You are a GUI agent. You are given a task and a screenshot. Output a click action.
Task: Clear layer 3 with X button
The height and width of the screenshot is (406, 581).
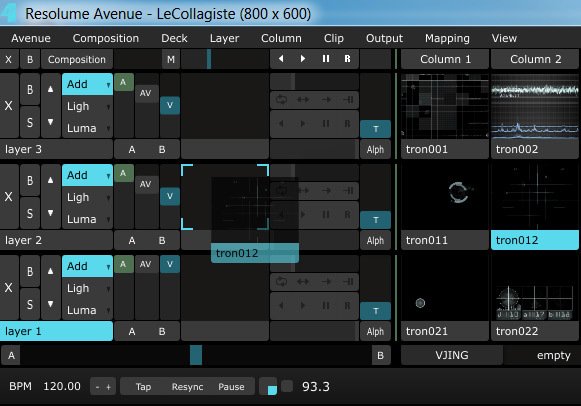pyautogui.click(x=9, y=106)
